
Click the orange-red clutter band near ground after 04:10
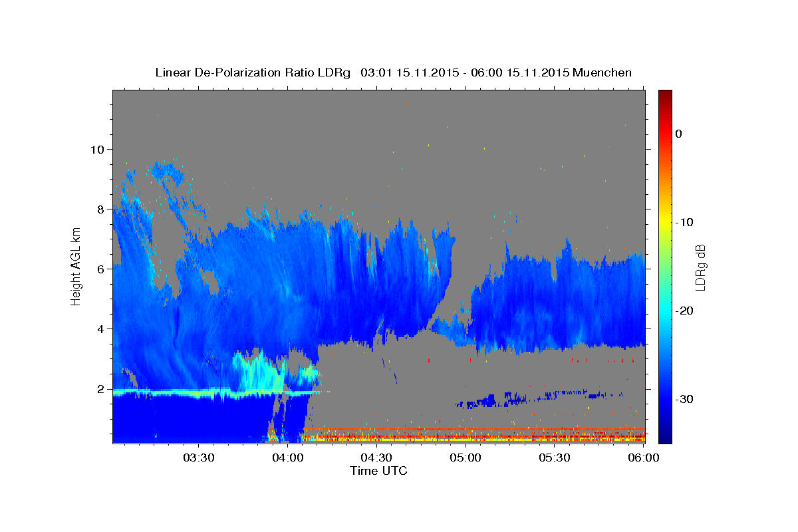473,430
